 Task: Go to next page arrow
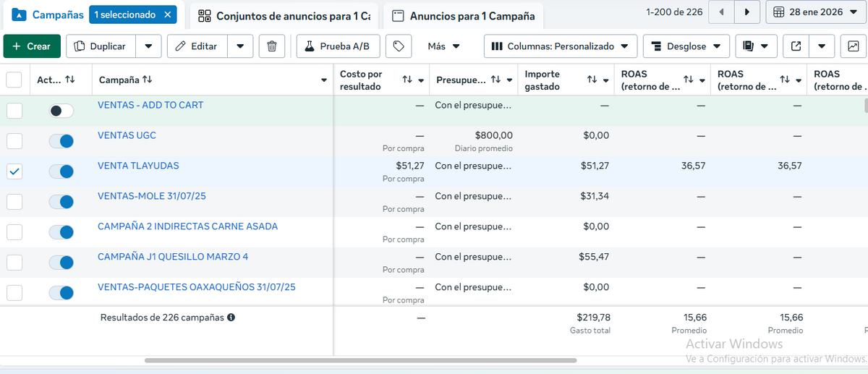[x=747, y=12]
